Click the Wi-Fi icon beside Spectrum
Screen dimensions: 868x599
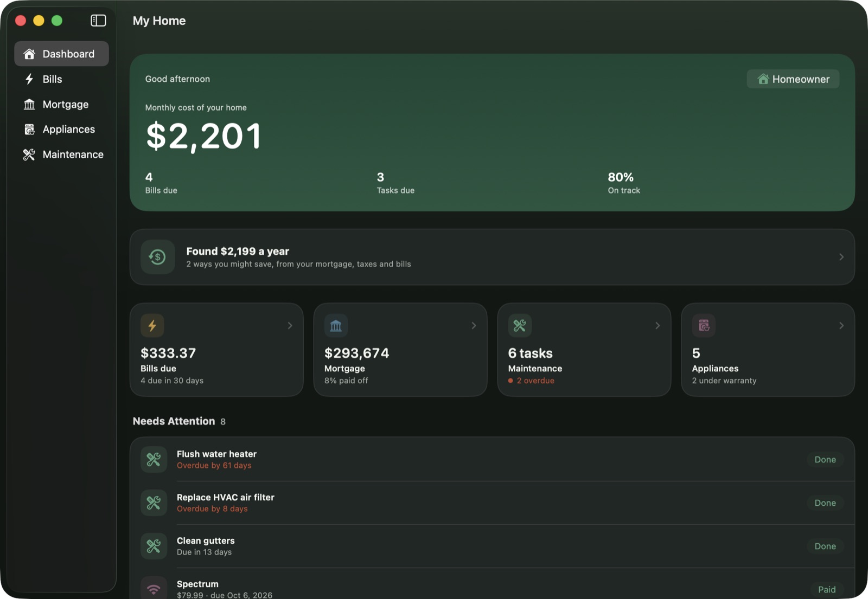[x=154, y=588]
